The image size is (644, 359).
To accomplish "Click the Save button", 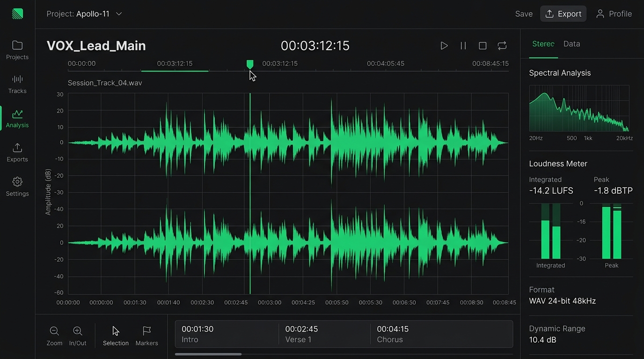I will 524,14.
